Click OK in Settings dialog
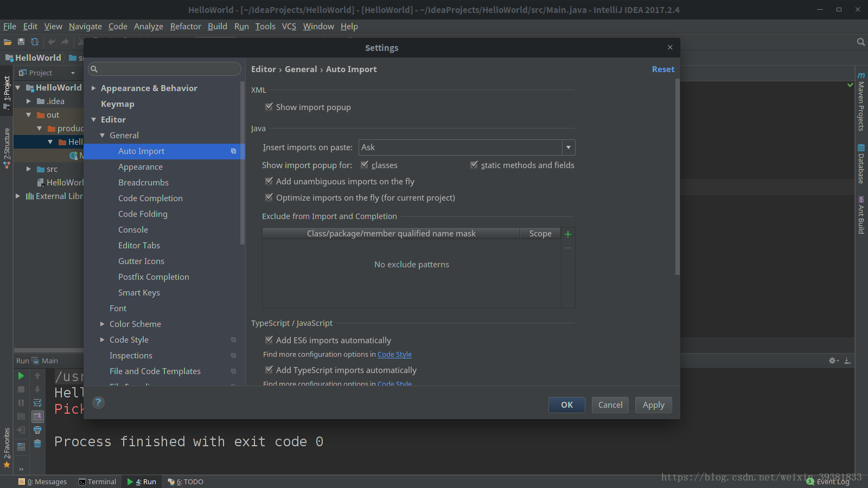The width and height of the screenshot is (868, 488). [567, 405]
